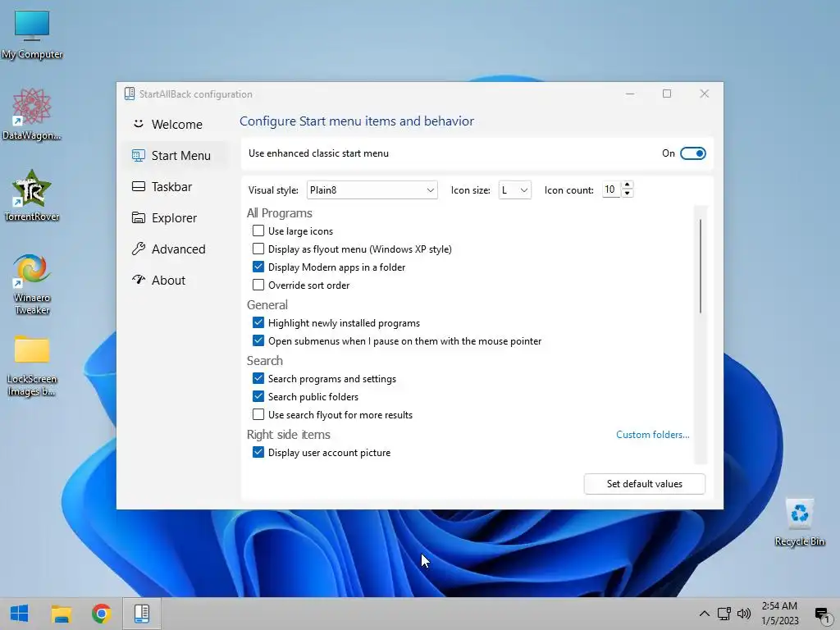The height and width of the screenshot is (630, 840).
Task: Click the Right side items heading
Action: point(288,435)
